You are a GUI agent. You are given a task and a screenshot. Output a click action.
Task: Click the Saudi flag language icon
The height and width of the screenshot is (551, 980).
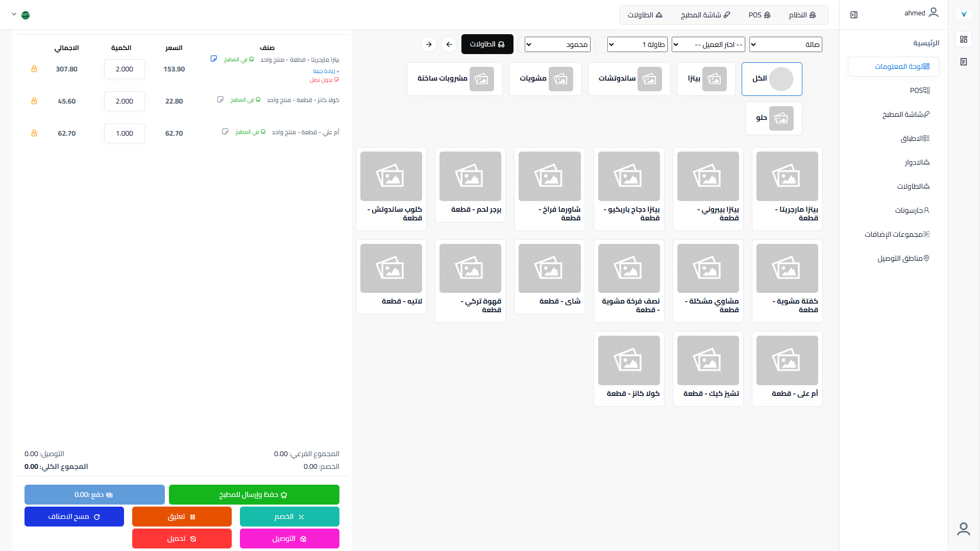pyautogui.click(x=26, y=15)
